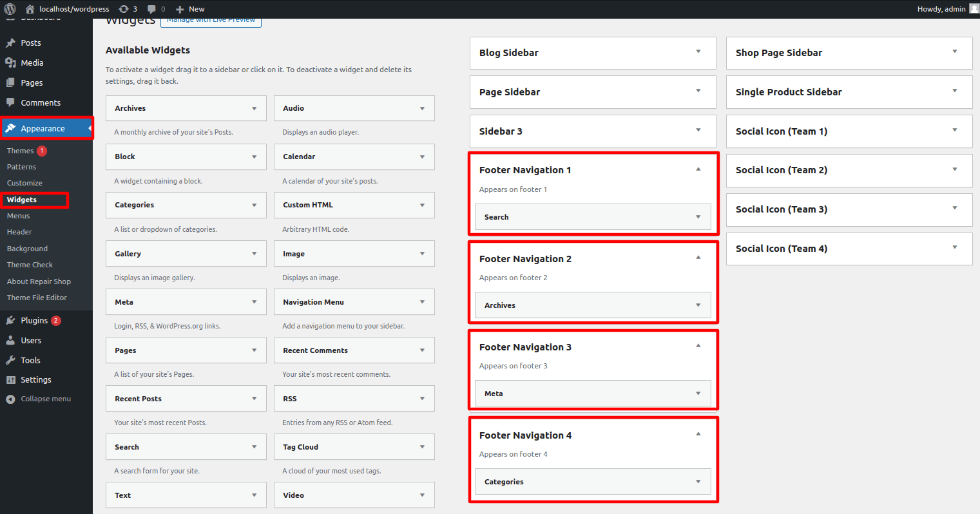
Task: Click the New content button in admin bar
Action: click(x=190, y=9)
